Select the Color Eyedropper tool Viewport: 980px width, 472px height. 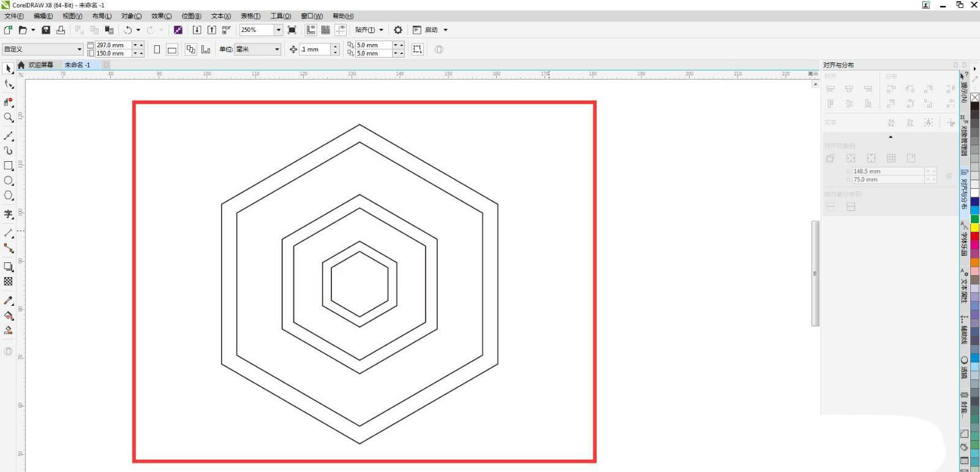pyautogui.click(x=8, y=300)
